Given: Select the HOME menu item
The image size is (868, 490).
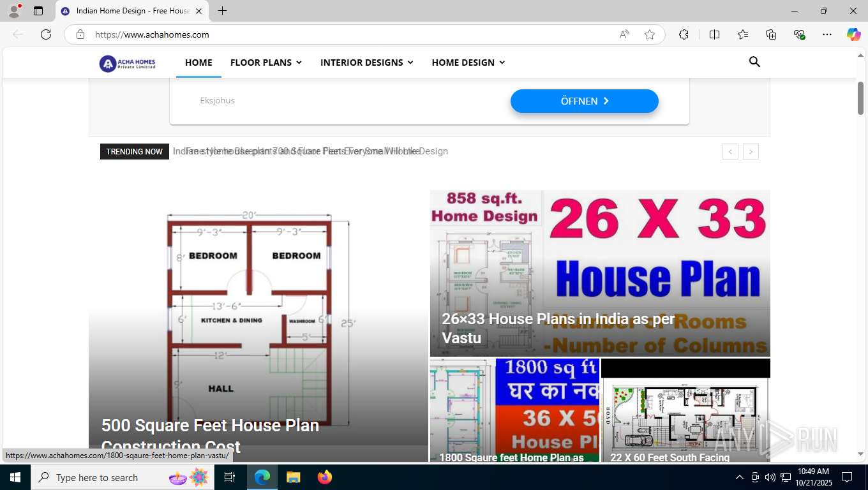Looking at the screenshot, I should tap(198, 63).
